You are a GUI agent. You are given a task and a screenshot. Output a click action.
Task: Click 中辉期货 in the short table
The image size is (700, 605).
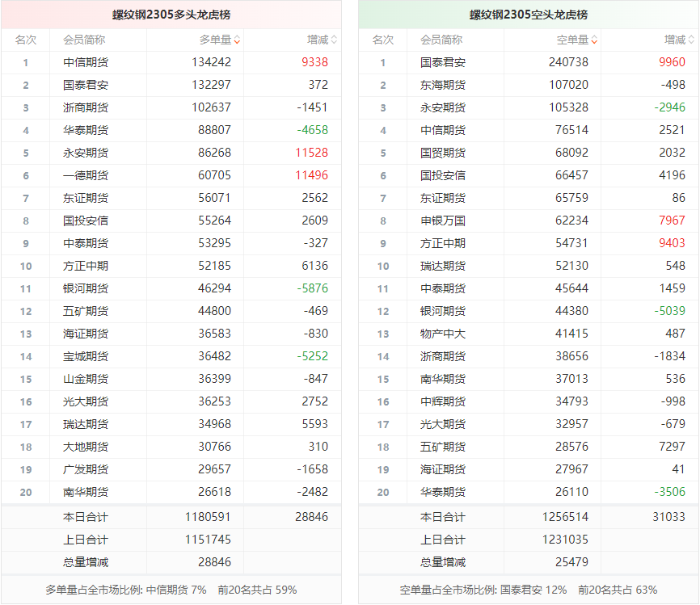click(x=443, y=401)
